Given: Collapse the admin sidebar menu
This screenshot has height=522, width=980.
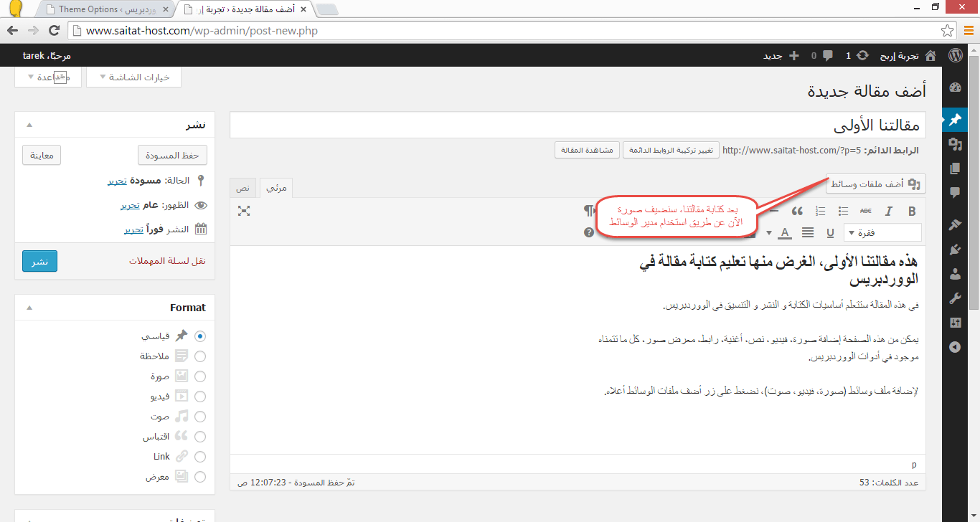Looking at the screenshot, I should 955,347.
